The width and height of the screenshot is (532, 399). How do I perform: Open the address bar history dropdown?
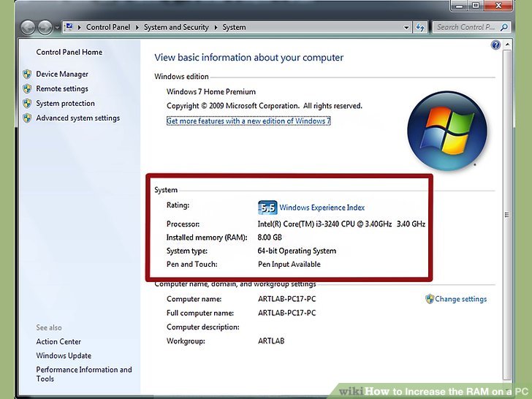(406, 28)
